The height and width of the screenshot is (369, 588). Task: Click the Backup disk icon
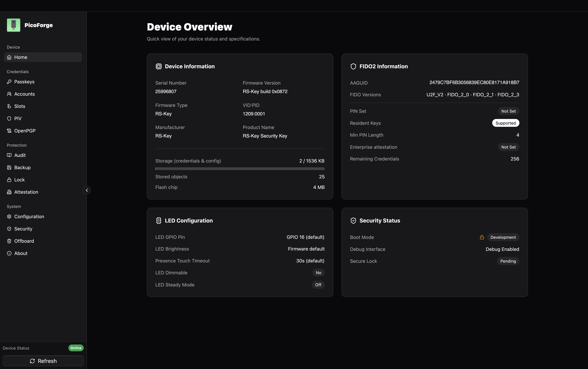(9, 167)
